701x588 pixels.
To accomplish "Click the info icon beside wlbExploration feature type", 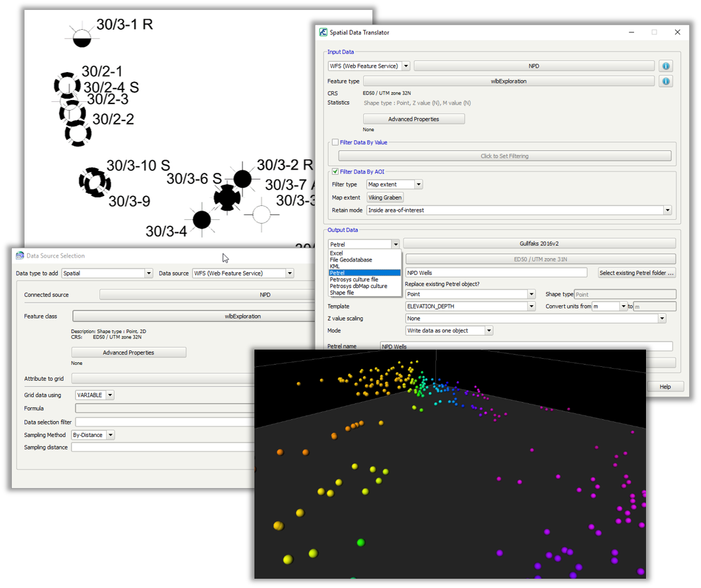I will pyautogui.click(x=666, y=81).
